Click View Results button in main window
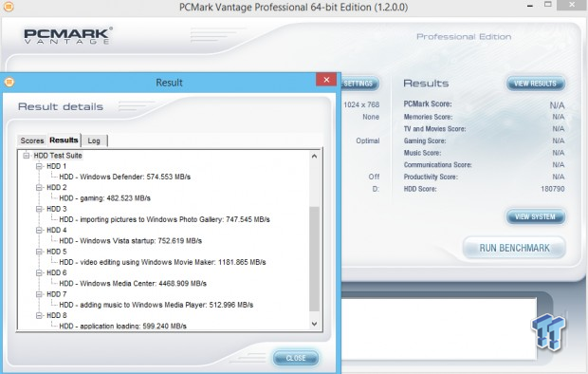The image size is (588, 374). [535, 84]
